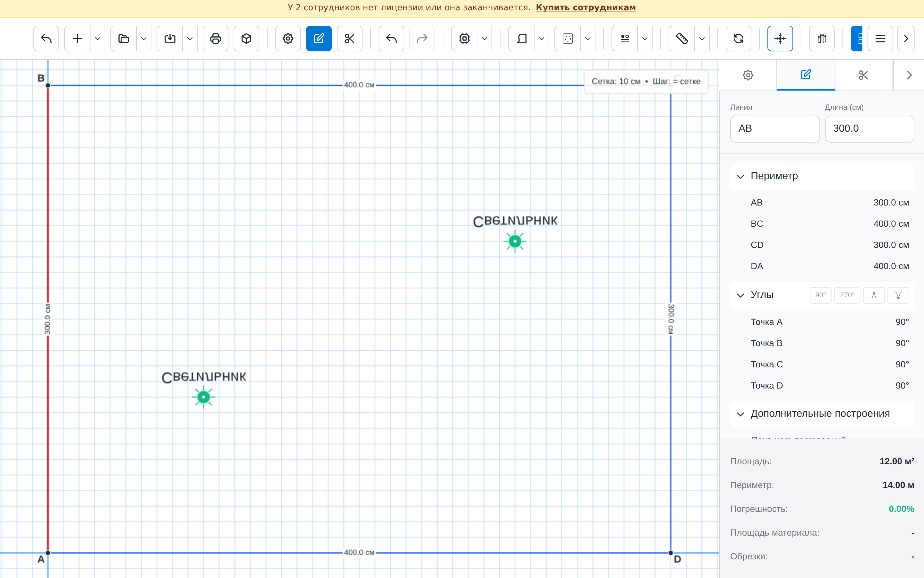Click the Купить сотрудникам link
This screenshot has width=924, height=578.
pyautogui.click(x=586, y=8)
